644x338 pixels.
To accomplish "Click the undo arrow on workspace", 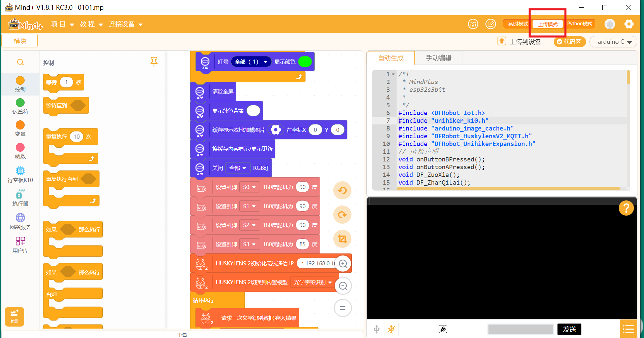I will 342,190.
